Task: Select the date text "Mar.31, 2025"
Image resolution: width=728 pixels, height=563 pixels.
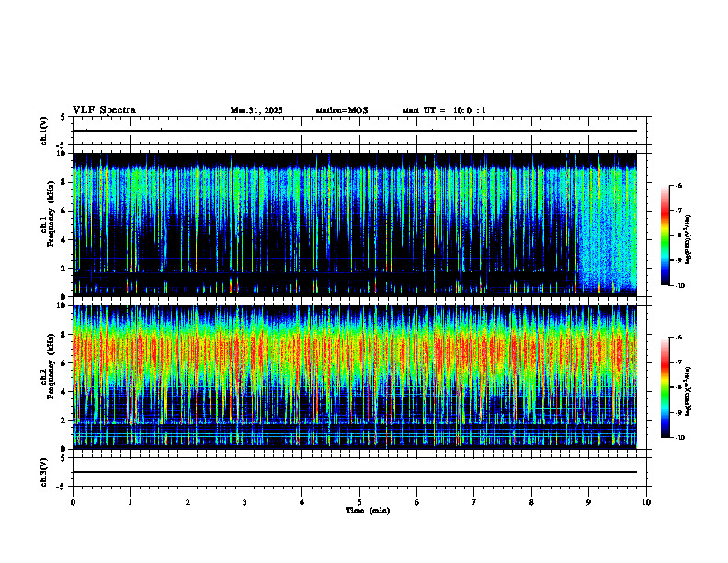Action: tap(256, 110)
